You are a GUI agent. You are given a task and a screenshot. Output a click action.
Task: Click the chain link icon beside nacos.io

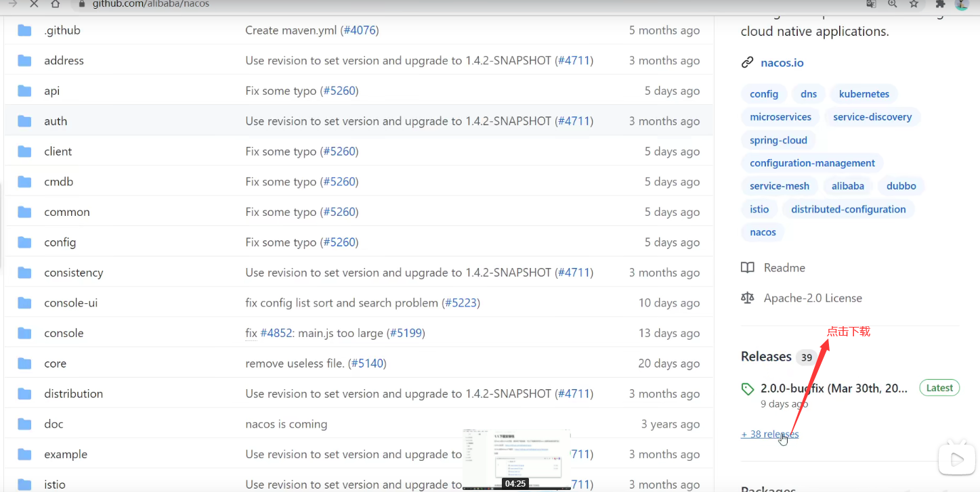coord(748,63)
